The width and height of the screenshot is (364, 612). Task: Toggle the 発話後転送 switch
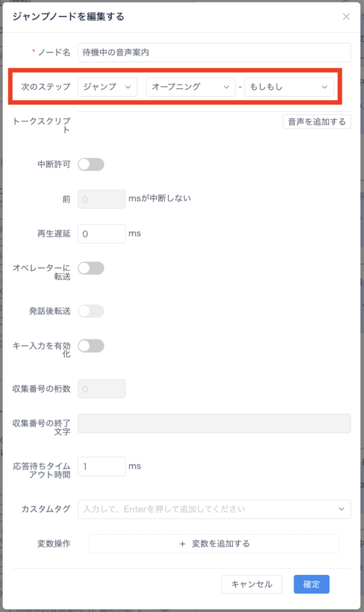click(x=91, y=311)
